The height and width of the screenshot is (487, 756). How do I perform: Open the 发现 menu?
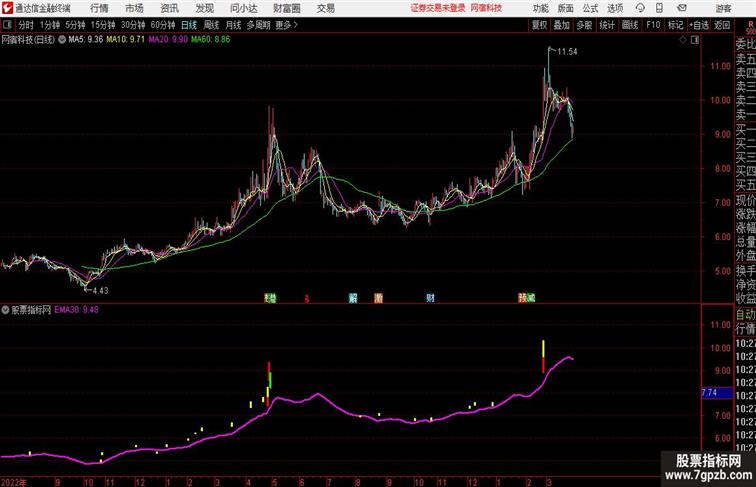[205, 8]
